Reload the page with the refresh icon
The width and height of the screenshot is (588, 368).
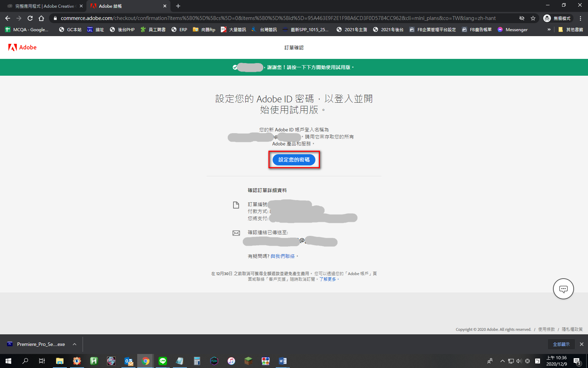[30, 18]
